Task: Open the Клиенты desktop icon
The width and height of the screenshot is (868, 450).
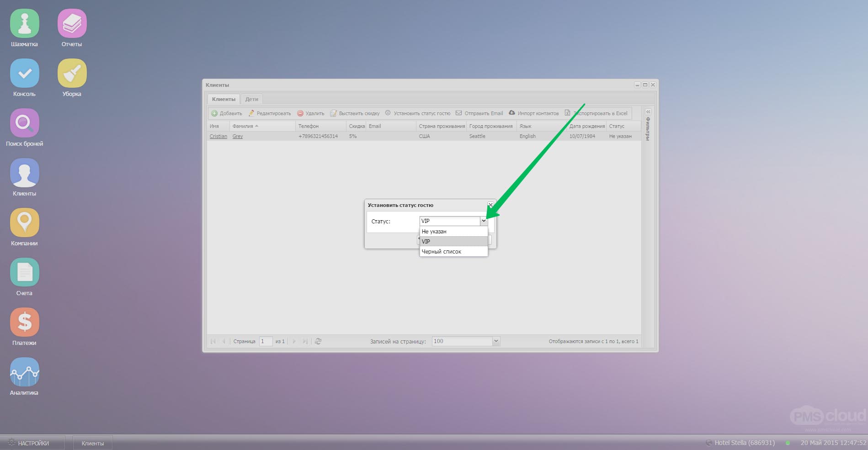Action: [24, 173]
